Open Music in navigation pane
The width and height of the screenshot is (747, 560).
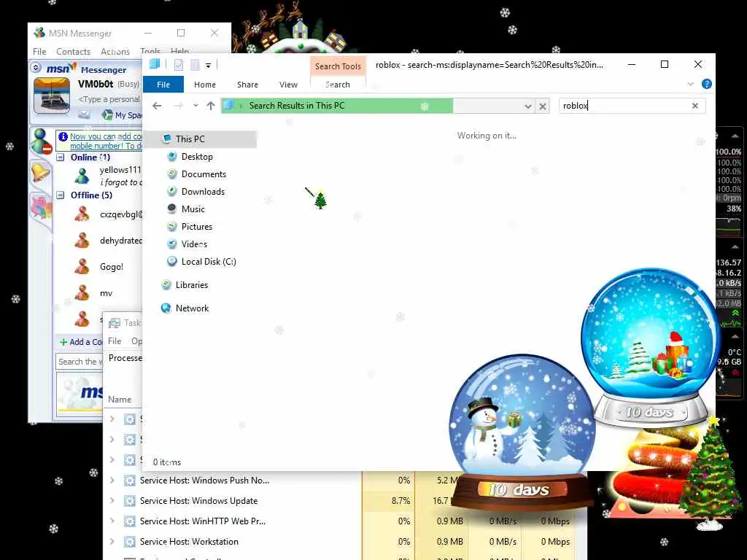[x=193, y=209]
